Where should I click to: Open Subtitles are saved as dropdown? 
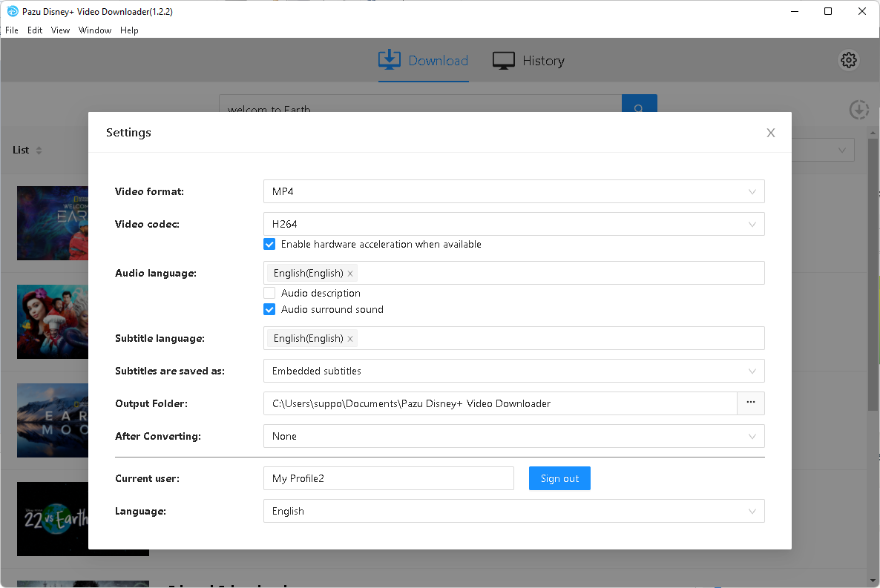click(x=513, y=371)
